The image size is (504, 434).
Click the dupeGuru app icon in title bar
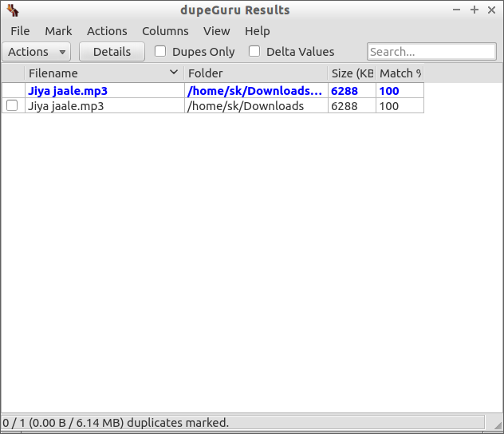(x=11, y=10)
